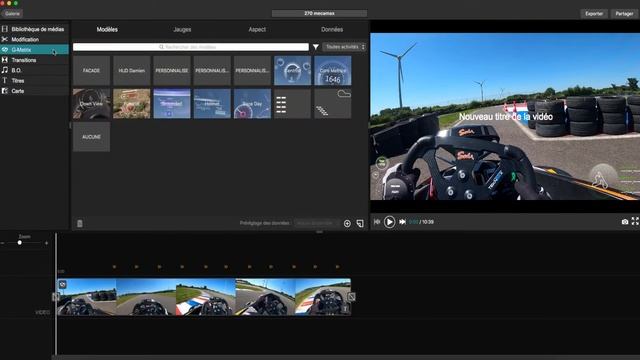Click the filter funnel icon
Image resolution: width=640 pixels, height=360 pixels.
316,47
